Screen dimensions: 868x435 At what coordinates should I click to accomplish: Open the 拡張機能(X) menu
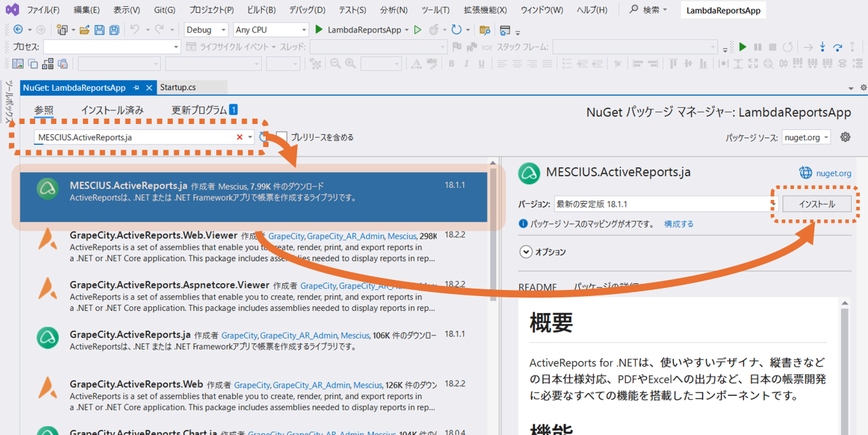tap(486, 10)
